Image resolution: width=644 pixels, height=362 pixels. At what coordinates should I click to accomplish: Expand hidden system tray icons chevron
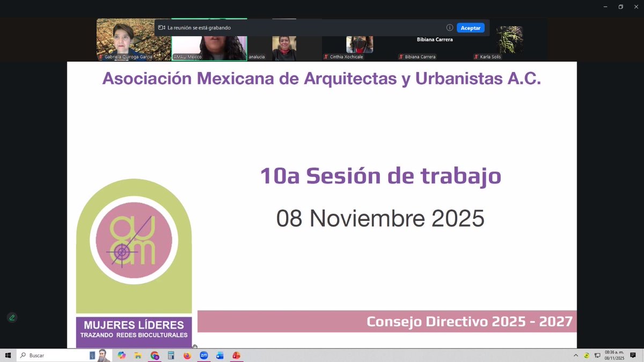576,356
